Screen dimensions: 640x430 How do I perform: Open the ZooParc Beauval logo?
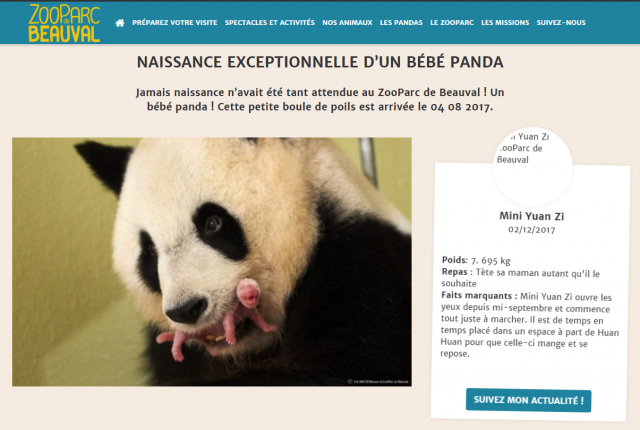tap(64, 23)
